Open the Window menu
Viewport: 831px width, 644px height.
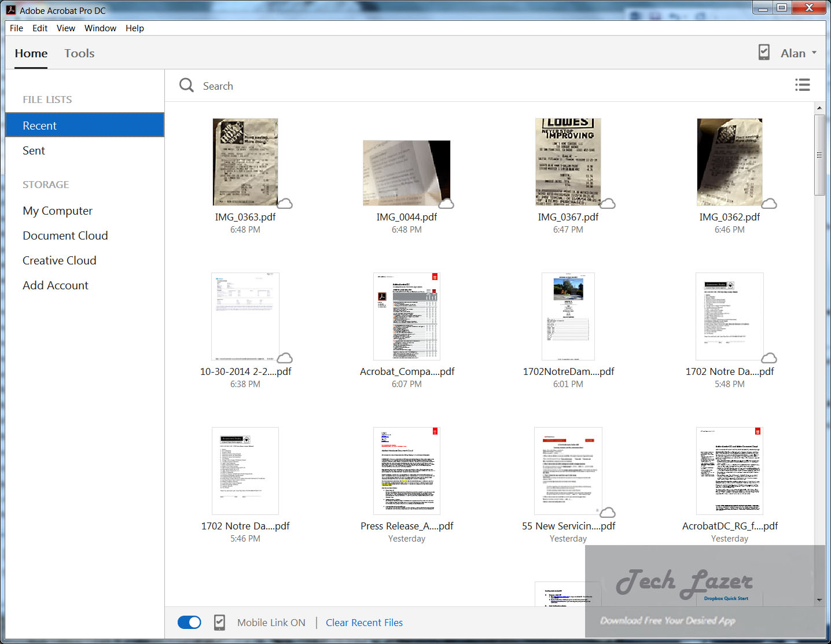tap(100, 28)
